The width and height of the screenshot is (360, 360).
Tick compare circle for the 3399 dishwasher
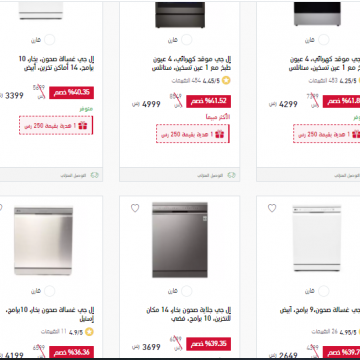49,40
